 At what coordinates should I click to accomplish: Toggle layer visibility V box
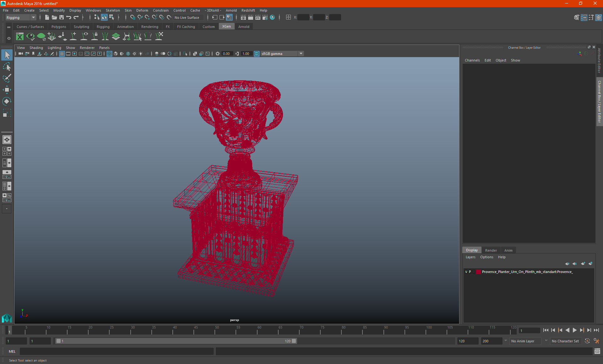pos(466,272)
